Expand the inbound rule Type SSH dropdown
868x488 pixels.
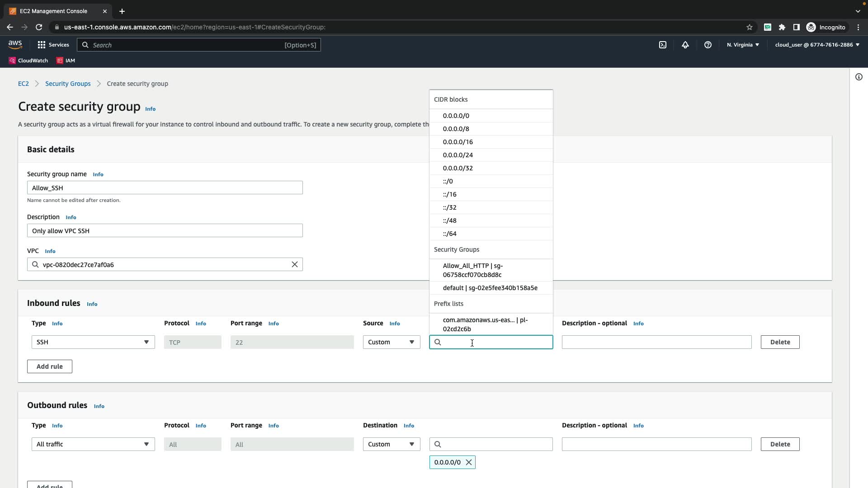click(x=93, y=342)
